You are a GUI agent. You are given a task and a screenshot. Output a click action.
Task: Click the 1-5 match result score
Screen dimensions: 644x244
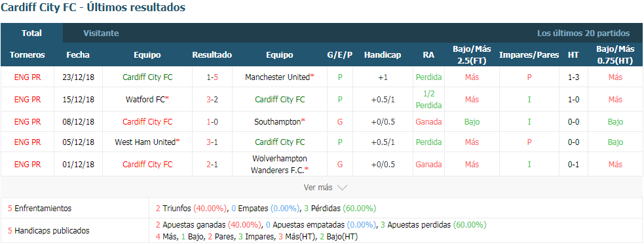[212, 77]
